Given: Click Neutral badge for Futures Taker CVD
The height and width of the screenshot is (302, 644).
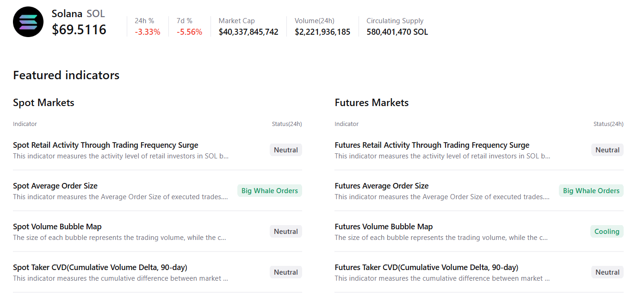Looking at the screenshot, I should click(x=607, y=272).
